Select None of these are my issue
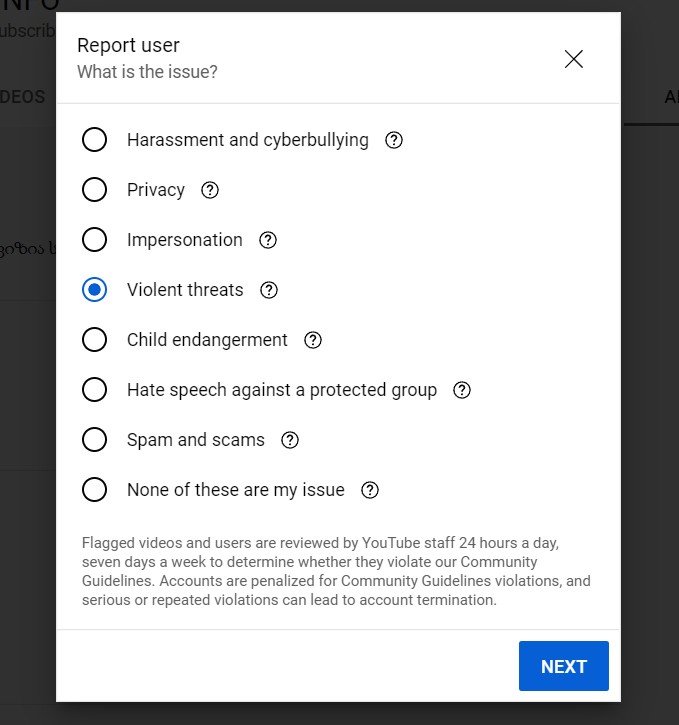 (x=94, y=489)
